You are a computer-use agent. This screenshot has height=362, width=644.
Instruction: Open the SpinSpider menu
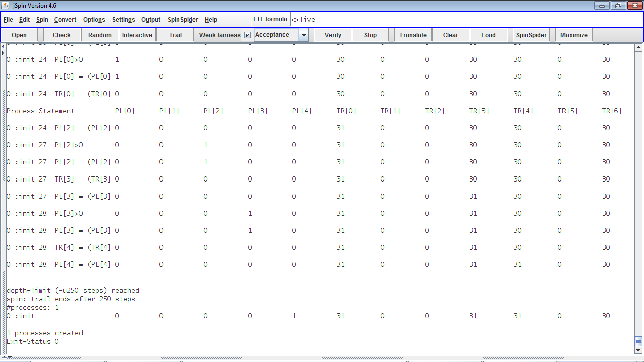tap(183, 20)
